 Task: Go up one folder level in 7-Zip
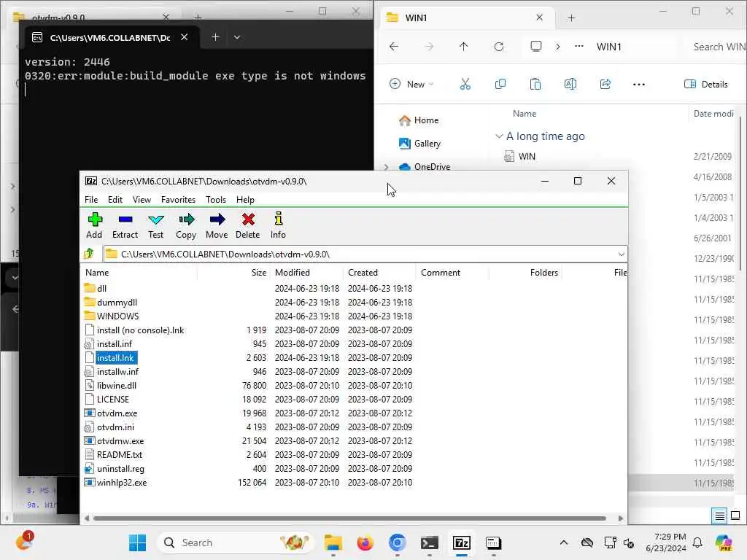pyautogui.click(x=89, y=254)
